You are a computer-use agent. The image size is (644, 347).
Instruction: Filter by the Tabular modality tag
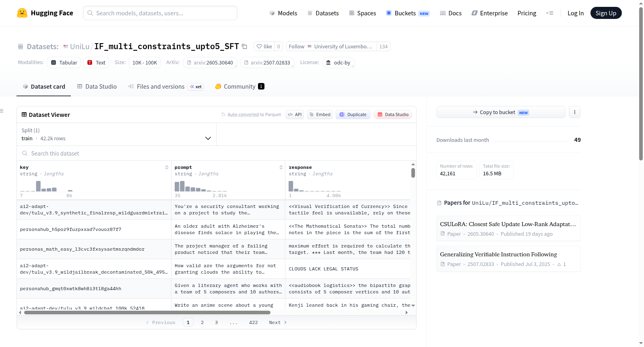point(64,62)
